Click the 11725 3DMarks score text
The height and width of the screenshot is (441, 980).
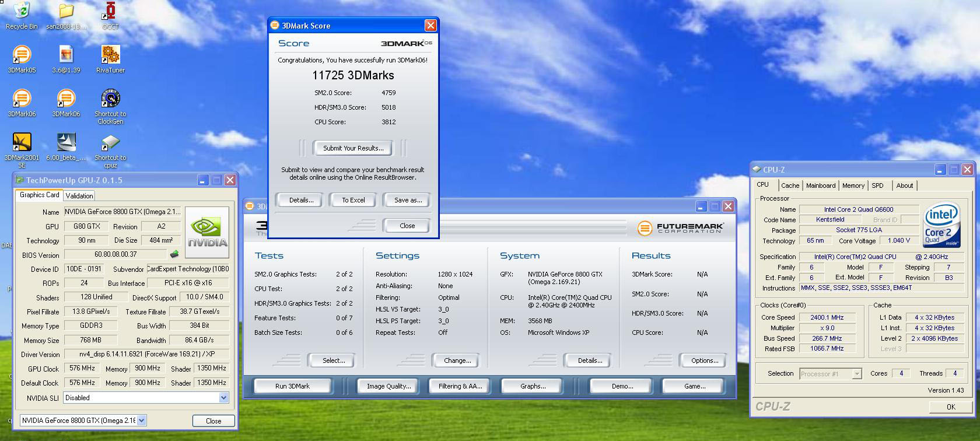[x=353, y=75]
